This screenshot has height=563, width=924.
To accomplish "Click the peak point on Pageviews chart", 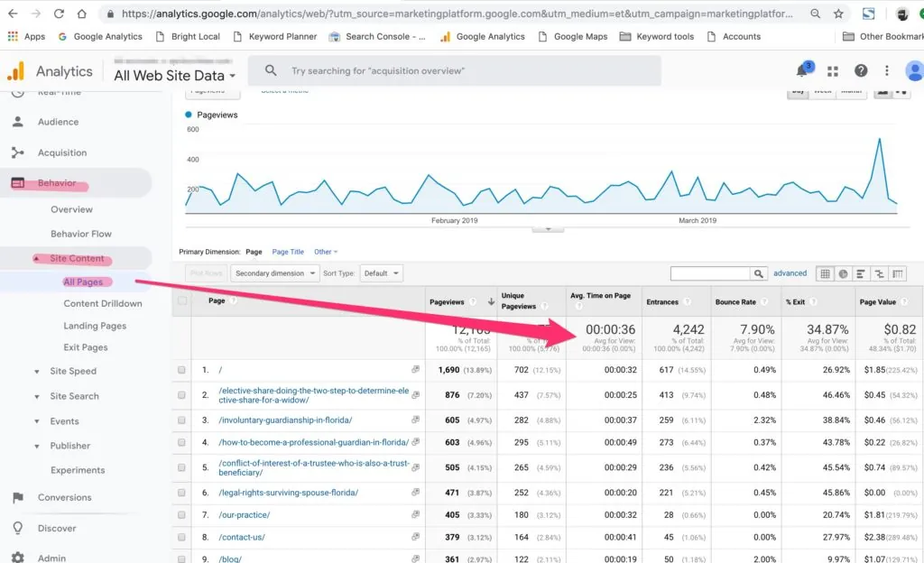I will [x=878, y=139].
